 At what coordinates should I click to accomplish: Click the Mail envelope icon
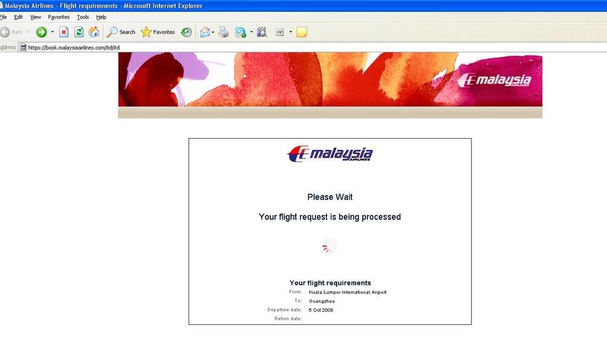tap(205, 32)
